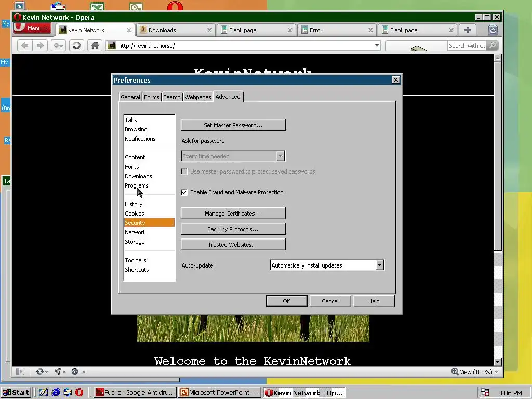Select Fonts in the Advanced list
The image size is (532, 399).
coord(149,167)
